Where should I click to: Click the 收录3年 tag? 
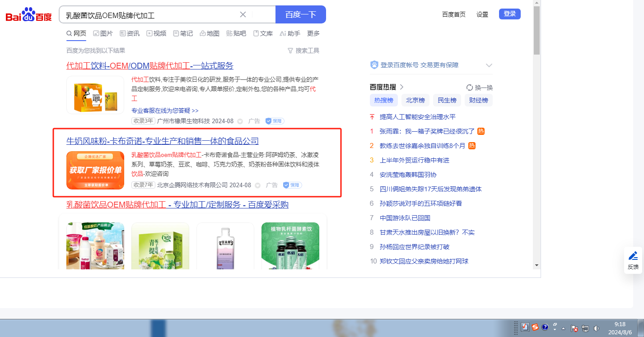pos(143,121)
